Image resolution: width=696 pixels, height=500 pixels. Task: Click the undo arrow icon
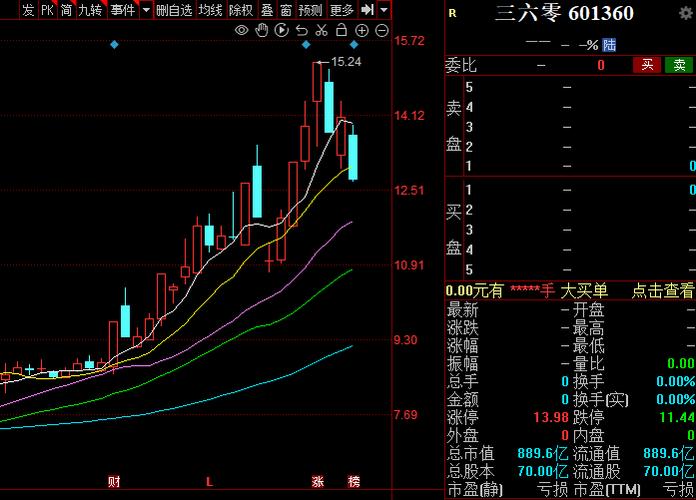301,30
